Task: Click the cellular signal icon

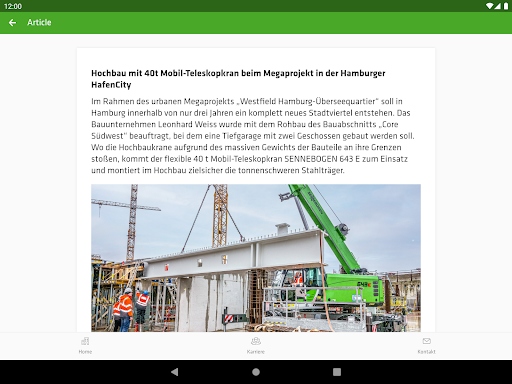Action: 498,6
